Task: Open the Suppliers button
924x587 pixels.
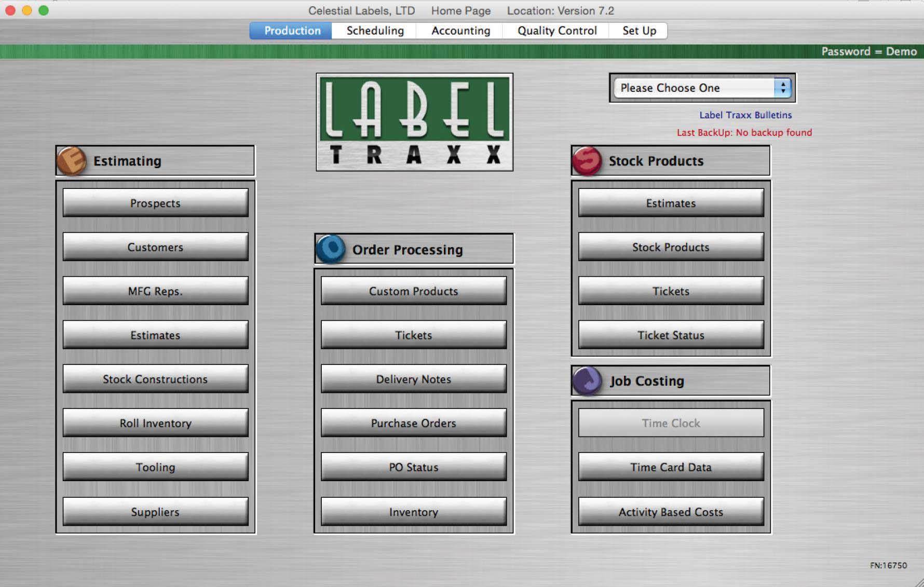Action: click(155, 512)
